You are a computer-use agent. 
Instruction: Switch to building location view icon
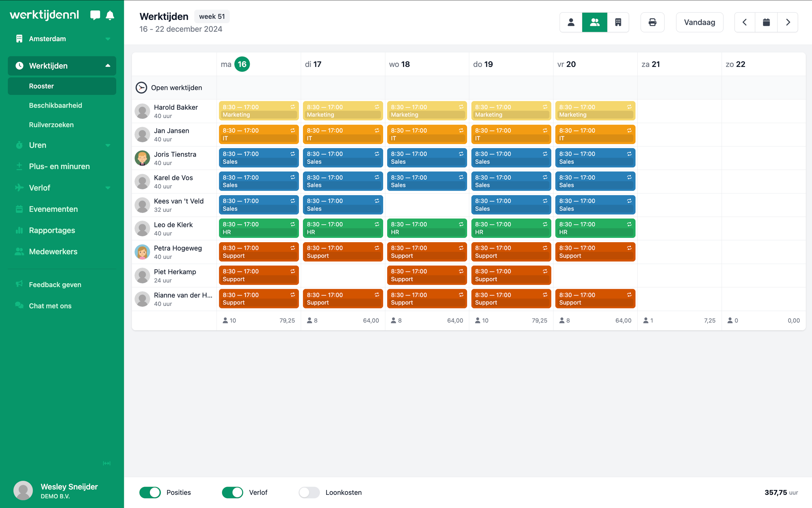(x=618, y=22)
